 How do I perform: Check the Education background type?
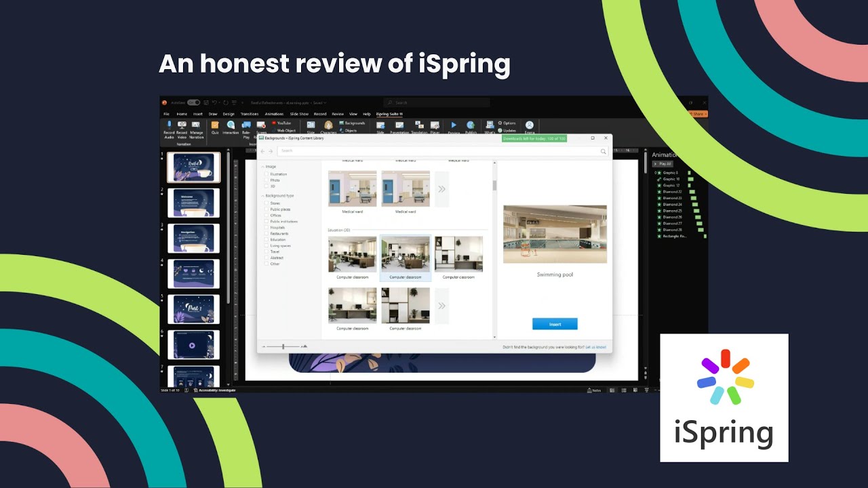(x=267, y=240)
